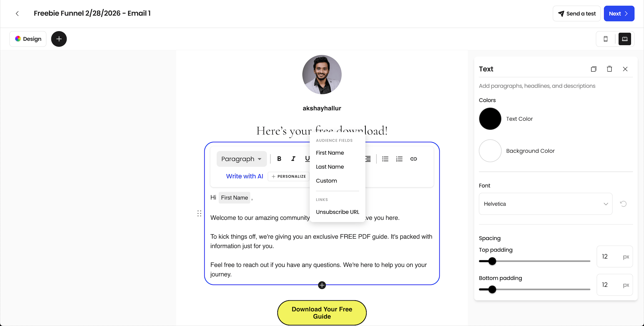Viewport: 644px width, 326px height.
Task: Click the Send a test button
Action: (x=577, y=14)
